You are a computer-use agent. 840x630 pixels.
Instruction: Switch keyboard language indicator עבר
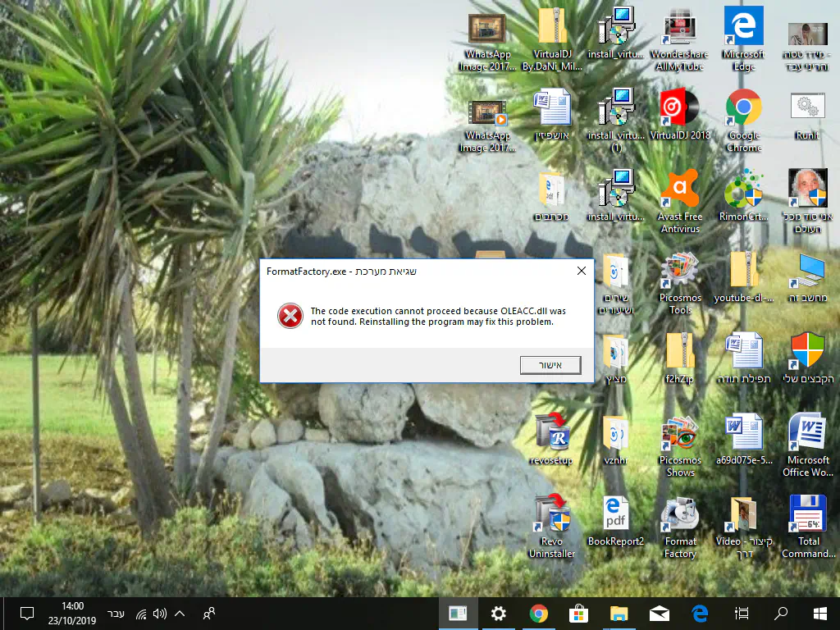[116, 614]
